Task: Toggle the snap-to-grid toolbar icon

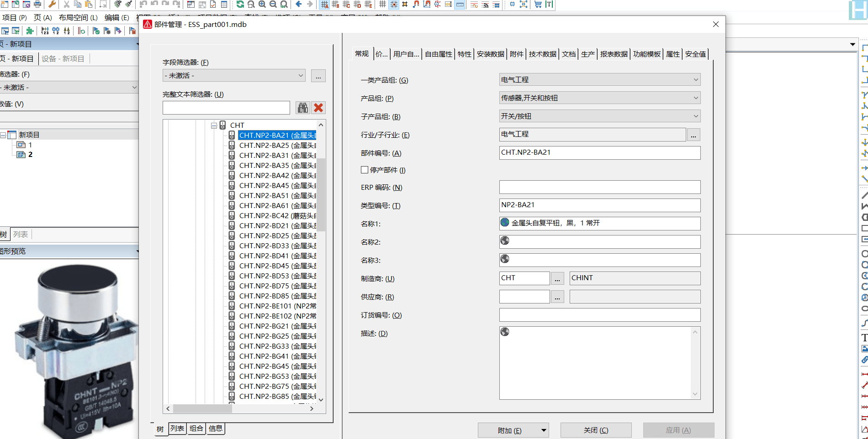Action: [x=394, y=5]
